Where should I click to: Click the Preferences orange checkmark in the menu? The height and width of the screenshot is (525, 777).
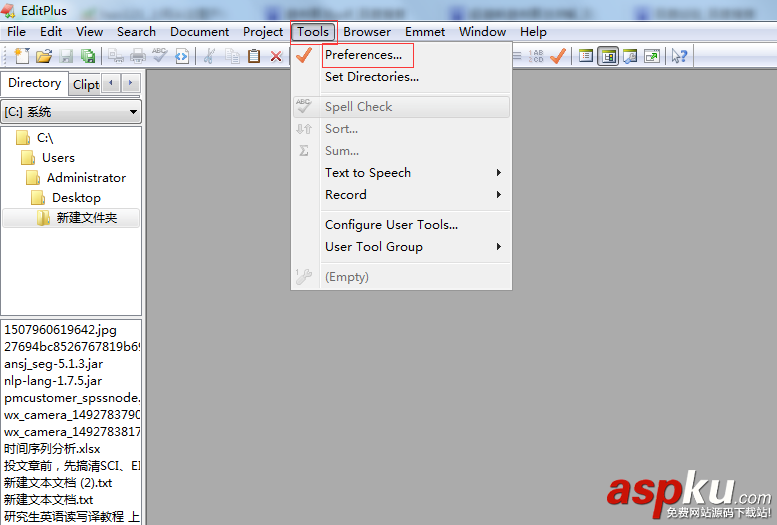304,55
